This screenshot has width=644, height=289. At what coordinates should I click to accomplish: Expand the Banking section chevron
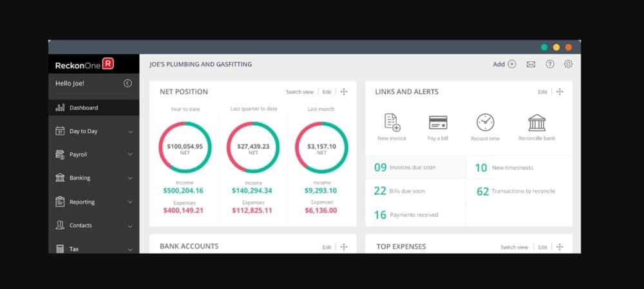131,178
